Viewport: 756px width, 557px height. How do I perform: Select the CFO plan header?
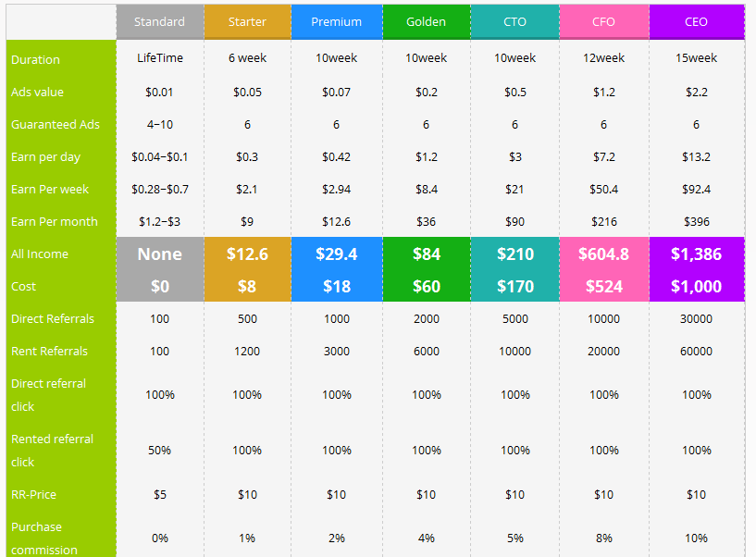(603, 21)
